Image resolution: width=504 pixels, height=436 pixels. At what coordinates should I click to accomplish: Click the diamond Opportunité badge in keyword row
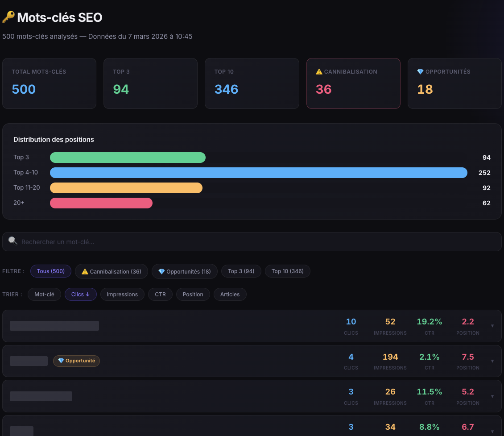click(76, 361)
